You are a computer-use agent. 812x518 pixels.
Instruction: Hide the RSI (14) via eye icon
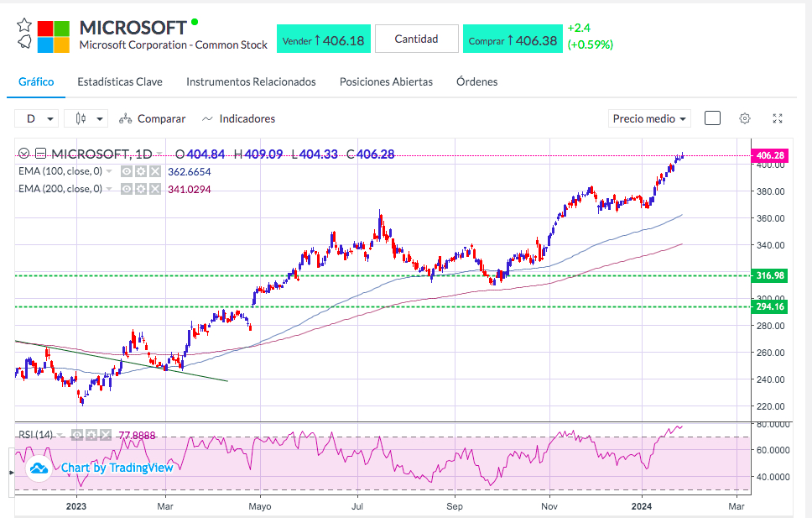(x=77, y=435)
